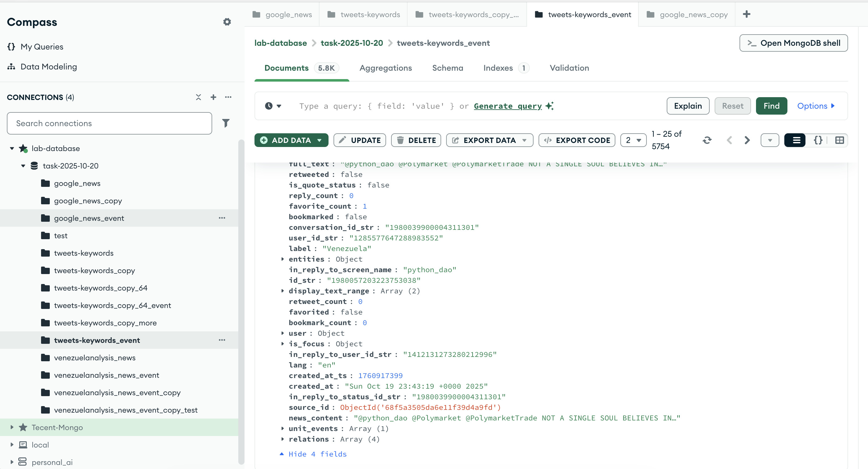
Task: Switch to JSON view of documents
Action: pos(818,140)
